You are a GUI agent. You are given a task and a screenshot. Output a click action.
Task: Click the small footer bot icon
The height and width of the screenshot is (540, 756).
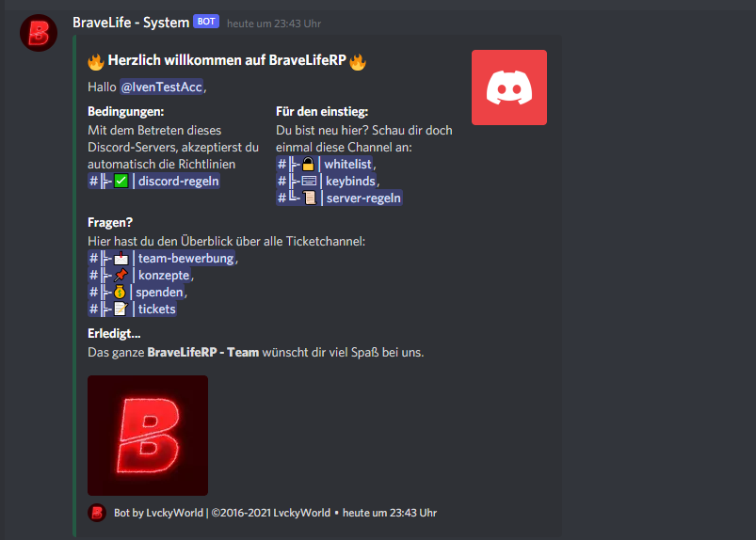(x=97, y=513)
